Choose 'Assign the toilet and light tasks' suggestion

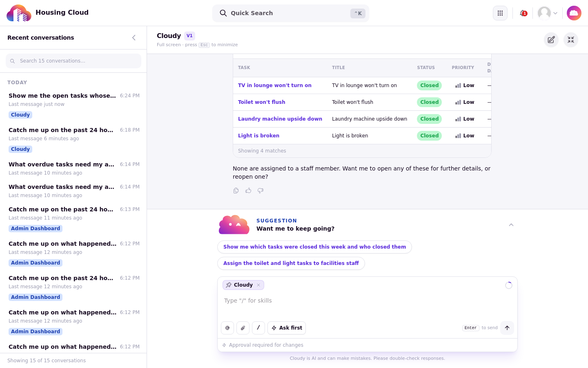[x=291, y=263]
